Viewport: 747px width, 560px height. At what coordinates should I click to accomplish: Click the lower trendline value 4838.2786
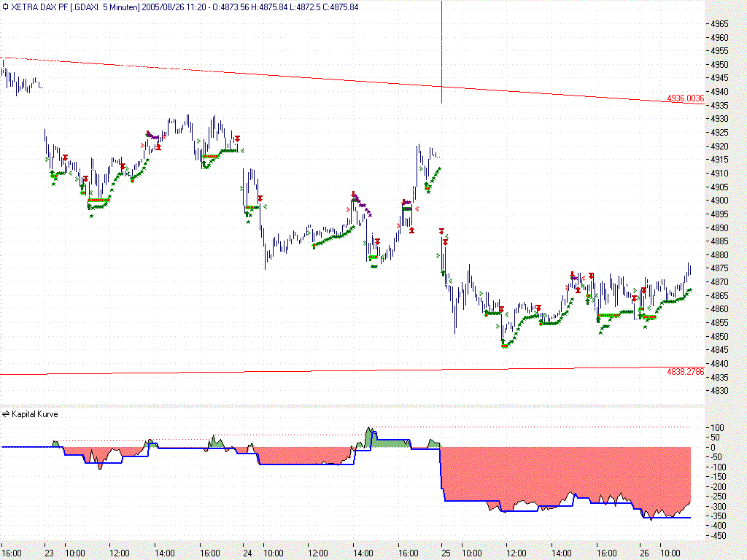[685, 372]
